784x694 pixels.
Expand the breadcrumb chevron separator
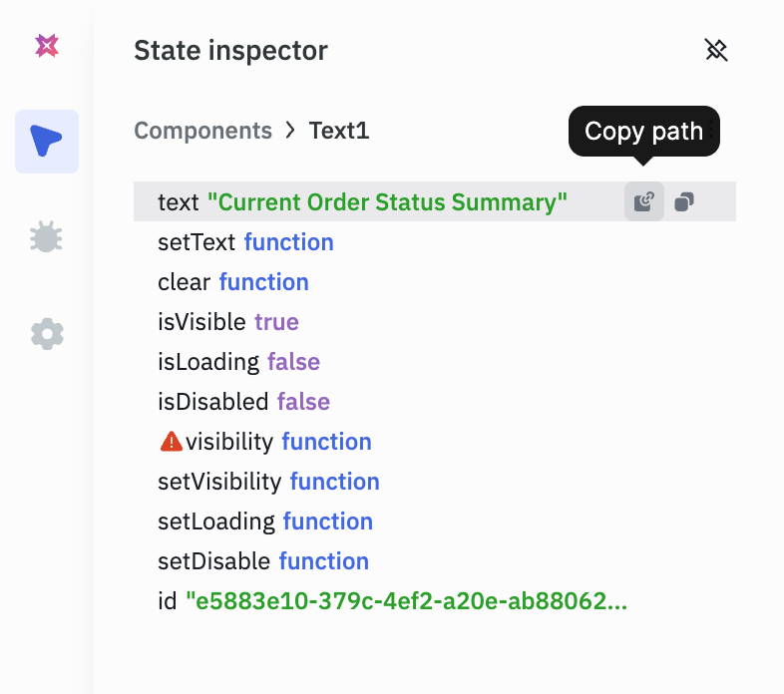290,131
